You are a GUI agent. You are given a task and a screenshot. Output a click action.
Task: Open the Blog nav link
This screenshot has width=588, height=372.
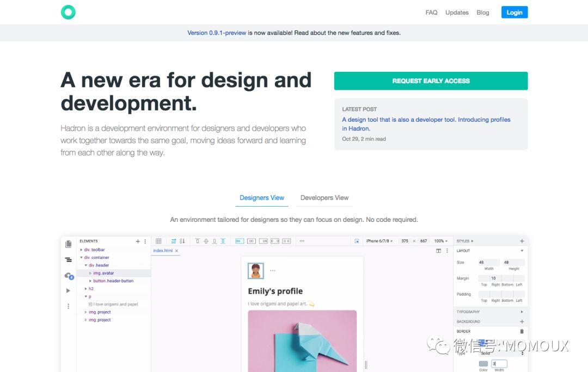[x=482, y=13]
